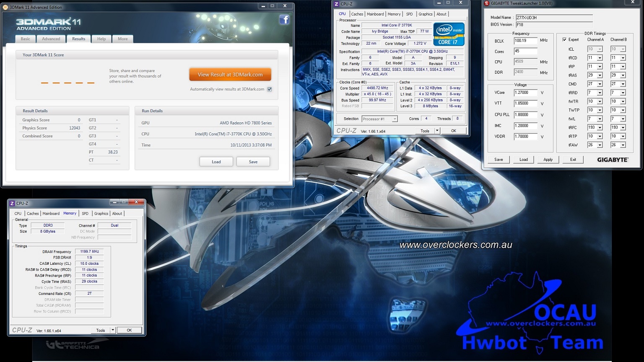Viewport: 644px width, 362px height.
Task: Open tRFC Channel A dropdown
Action: coord(600,128)
